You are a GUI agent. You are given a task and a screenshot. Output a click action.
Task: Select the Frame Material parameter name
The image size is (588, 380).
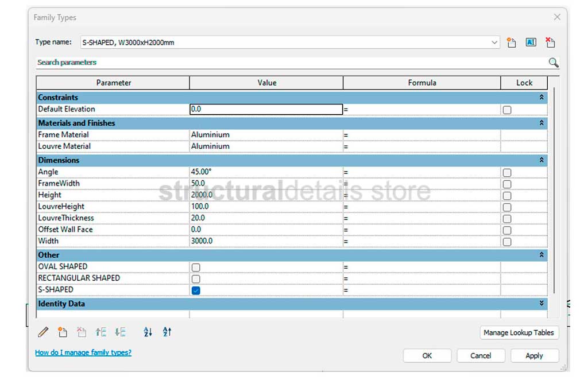click(x=63, y=134)
